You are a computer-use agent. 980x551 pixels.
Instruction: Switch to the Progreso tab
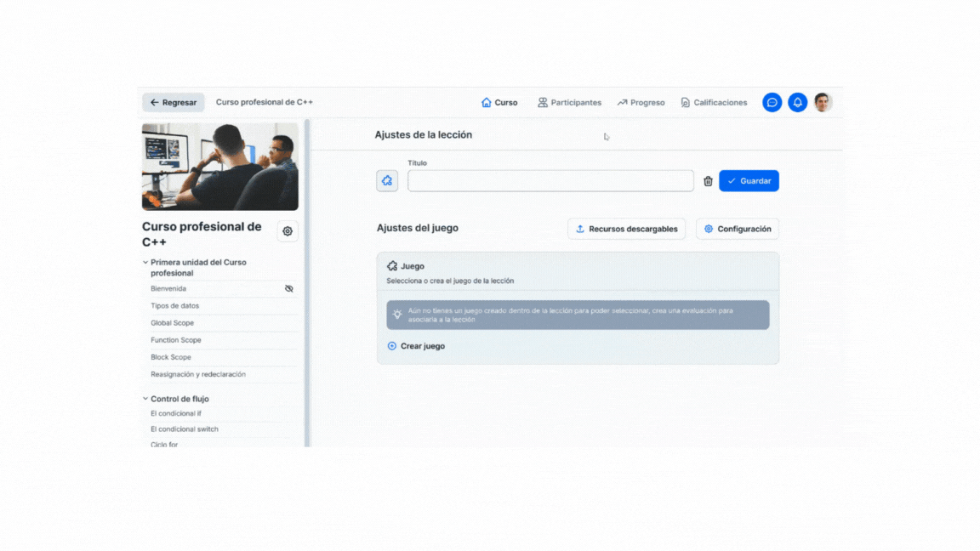[641, 102]
